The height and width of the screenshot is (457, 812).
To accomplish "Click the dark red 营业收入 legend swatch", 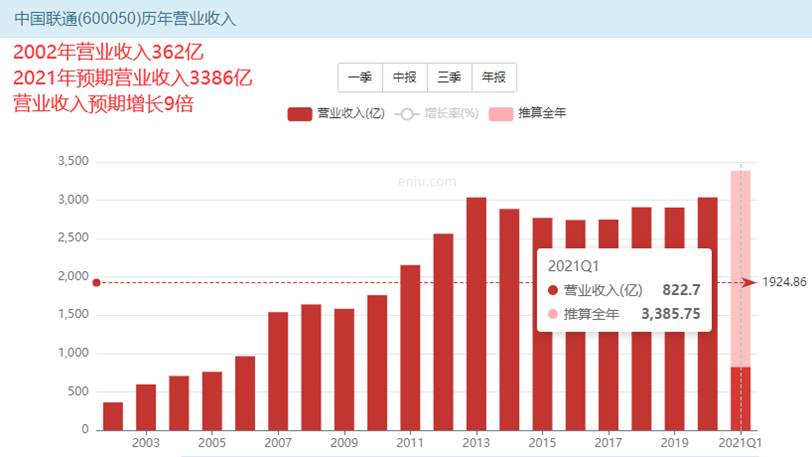I will (300, 114).
